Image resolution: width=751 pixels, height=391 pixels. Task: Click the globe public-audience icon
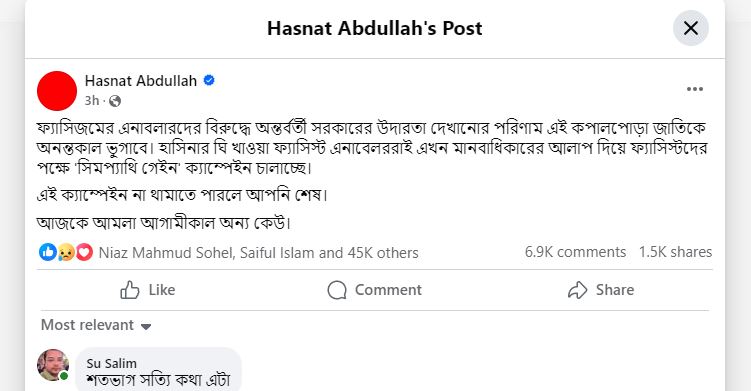[115, 101]
